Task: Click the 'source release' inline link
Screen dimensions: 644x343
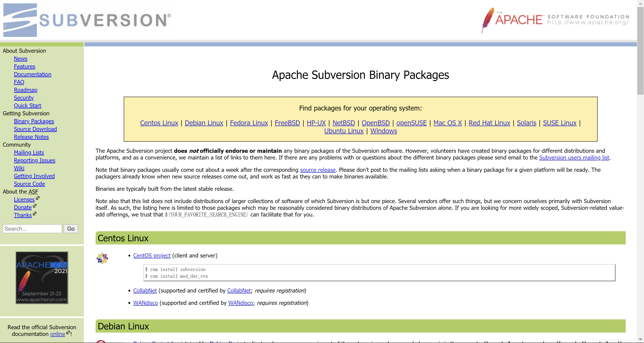Action: click(318, 170)
